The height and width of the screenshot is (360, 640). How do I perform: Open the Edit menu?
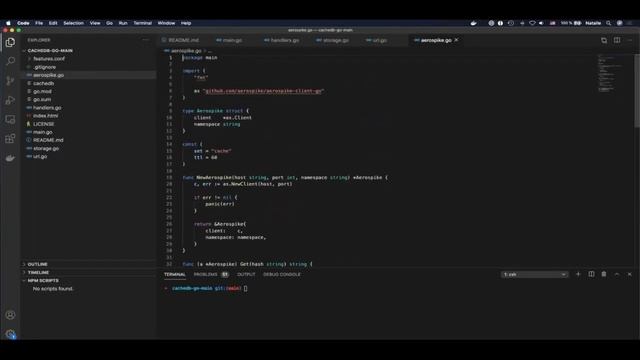53,23
